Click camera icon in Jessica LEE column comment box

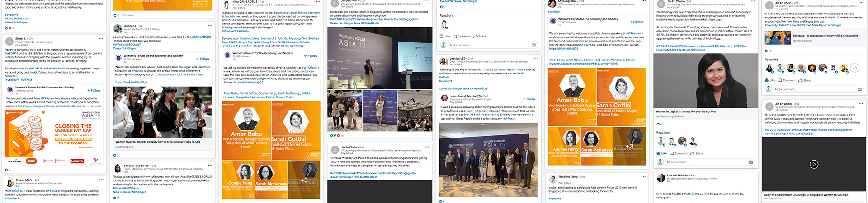click(x=533, y=45)
